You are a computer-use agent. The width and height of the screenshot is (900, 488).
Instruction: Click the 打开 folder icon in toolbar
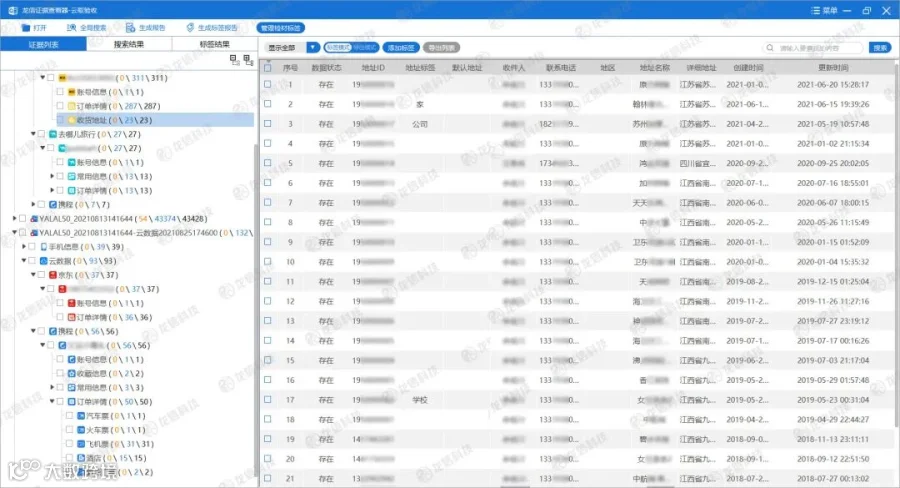pyautogui.click(x=25, y=28)
